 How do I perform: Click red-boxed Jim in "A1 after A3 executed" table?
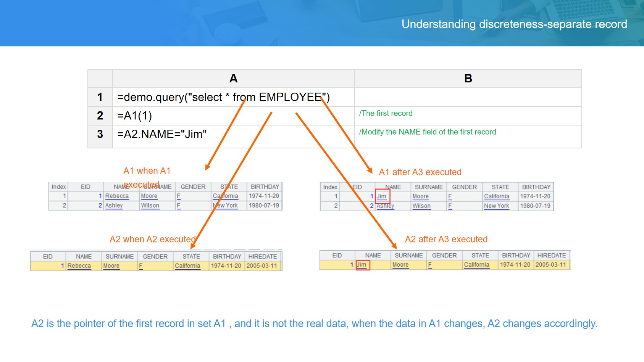pyautogui.click(x=382, y=196)
